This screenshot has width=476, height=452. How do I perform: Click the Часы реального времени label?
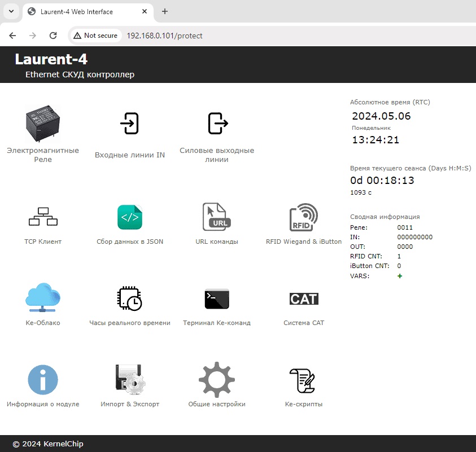point(130,323)
